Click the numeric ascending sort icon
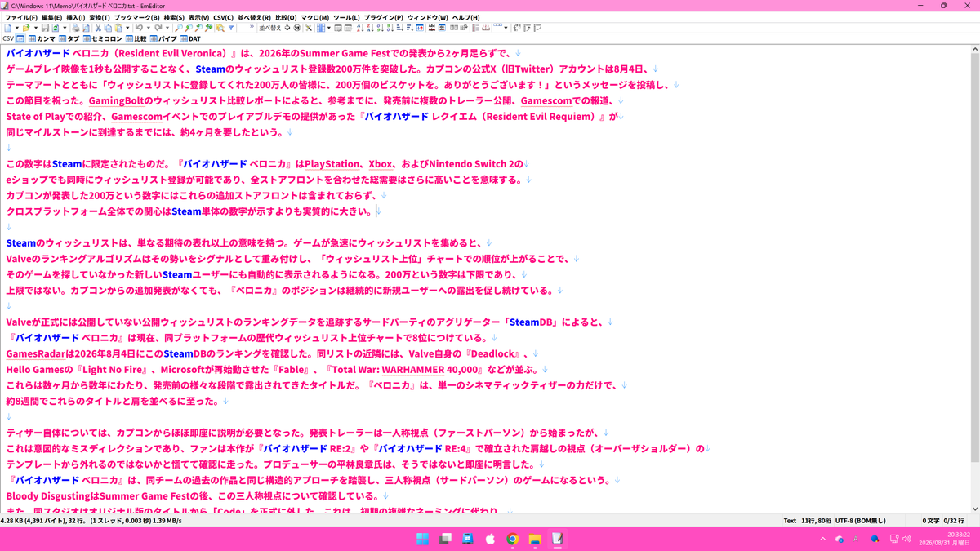The width and height of the screenshot is (980, 551). coord(379,28)
